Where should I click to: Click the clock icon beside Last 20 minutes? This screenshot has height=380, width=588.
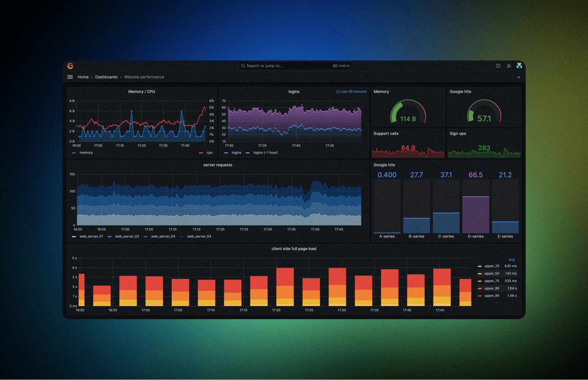coord(338,92)
